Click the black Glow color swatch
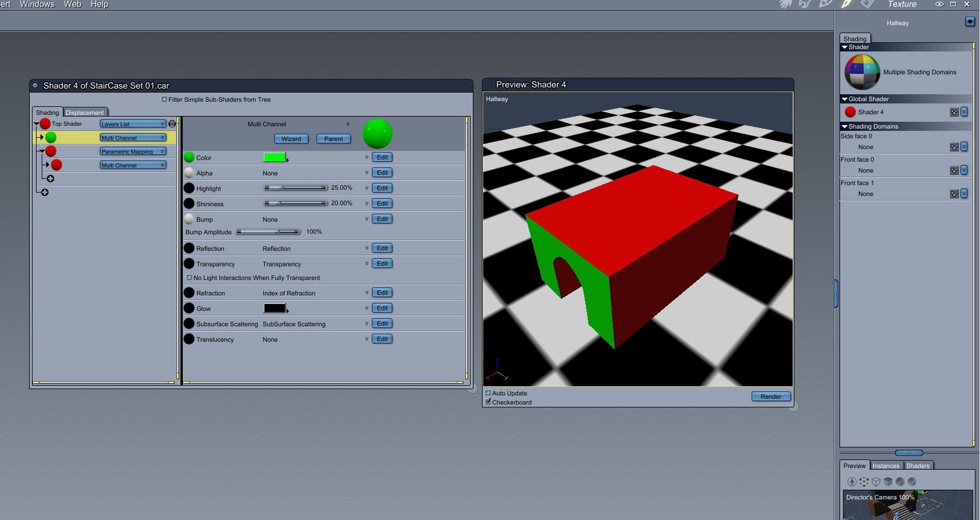The image size is (980, 520). point(275,308)
